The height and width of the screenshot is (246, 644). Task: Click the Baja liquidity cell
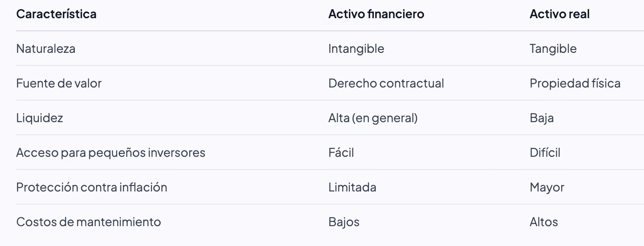[x=542, y=118]
